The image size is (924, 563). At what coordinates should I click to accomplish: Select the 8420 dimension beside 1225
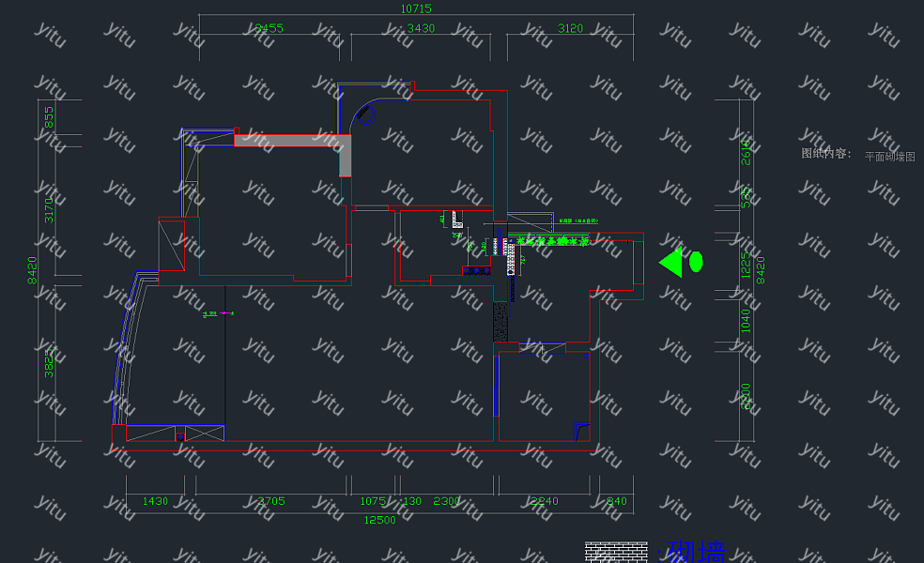[761, 270]
